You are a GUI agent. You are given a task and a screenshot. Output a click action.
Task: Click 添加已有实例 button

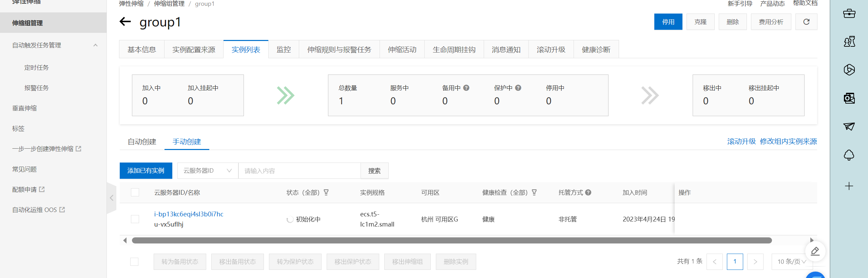pyautogui.click(x=146, y=171)
